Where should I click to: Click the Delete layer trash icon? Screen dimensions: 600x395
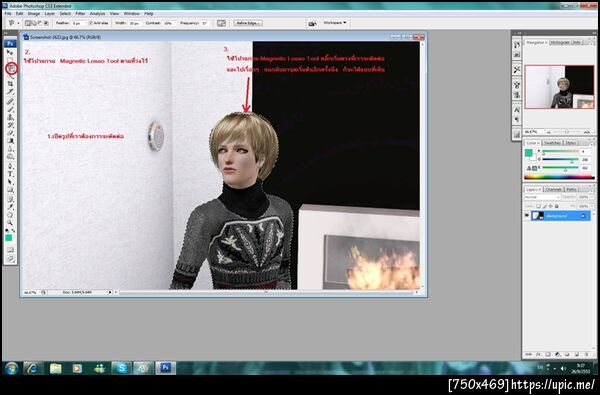pos(587,354)
